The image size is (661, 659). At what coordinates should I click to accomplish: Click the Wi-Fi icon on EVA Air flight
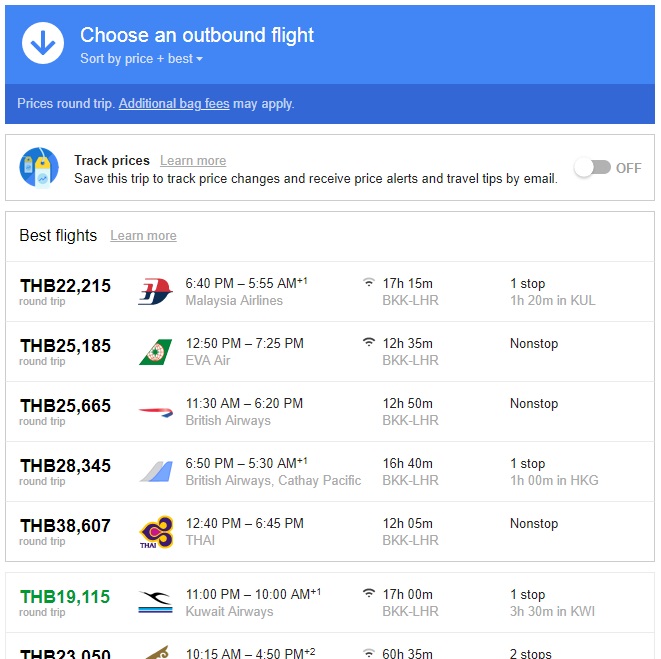(369, 342)
